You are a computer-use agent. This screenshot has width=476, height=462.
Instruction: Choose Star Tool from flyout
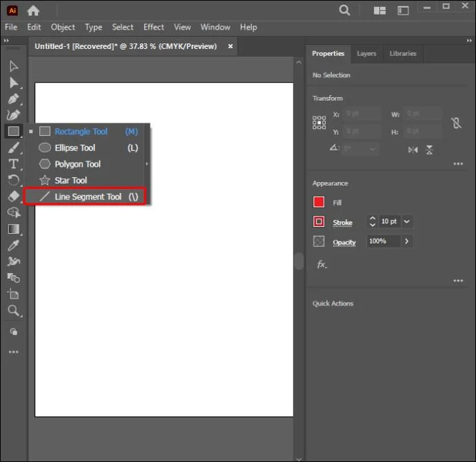[85, 181]
